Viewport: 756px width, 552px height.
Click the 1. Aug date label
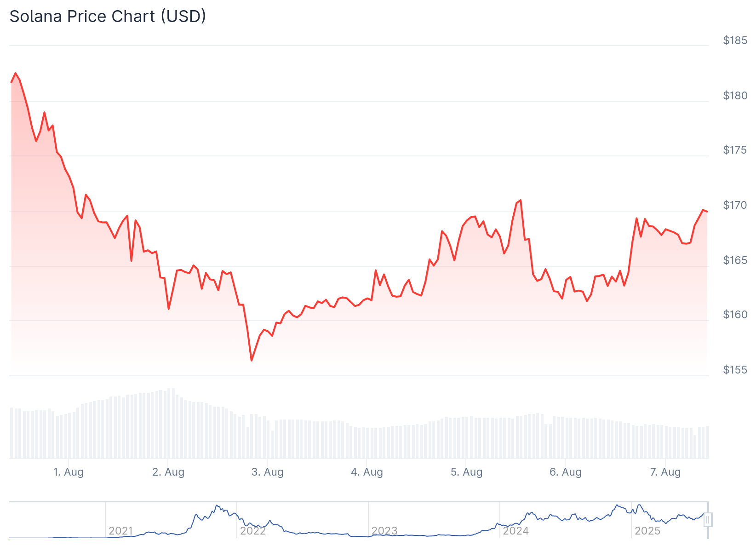[x=69, y=472]
